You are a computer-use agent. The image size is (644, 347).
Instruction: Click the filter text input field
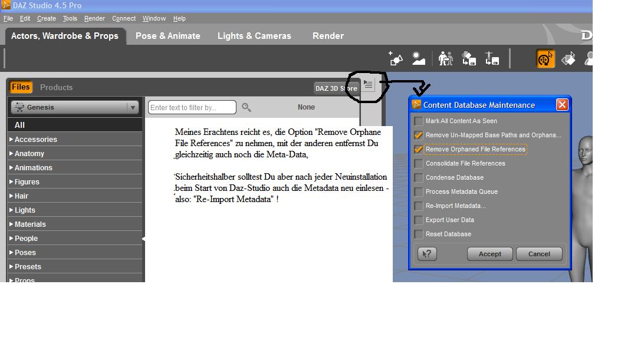coord(192,107)
